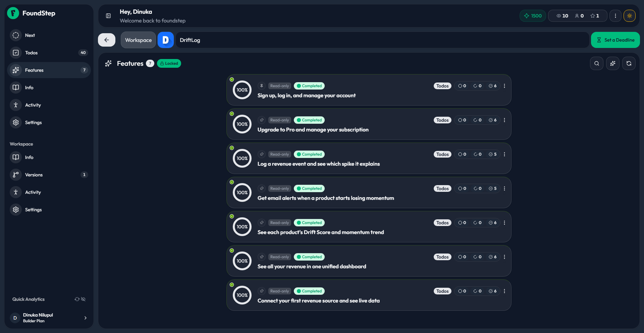Click 100% progress ring on Connect revenue feature
Viewport: 644px width, 333px height.
tap(242, 295)
